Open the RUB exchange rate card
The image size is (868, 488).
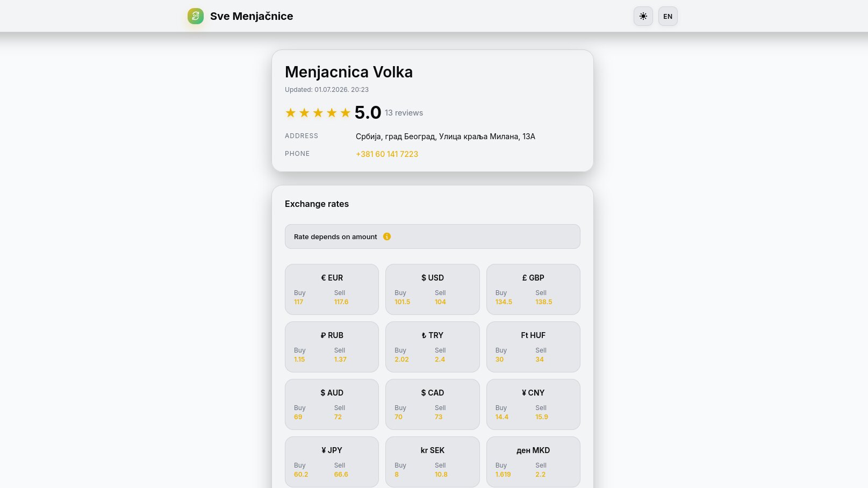point(332,347)
